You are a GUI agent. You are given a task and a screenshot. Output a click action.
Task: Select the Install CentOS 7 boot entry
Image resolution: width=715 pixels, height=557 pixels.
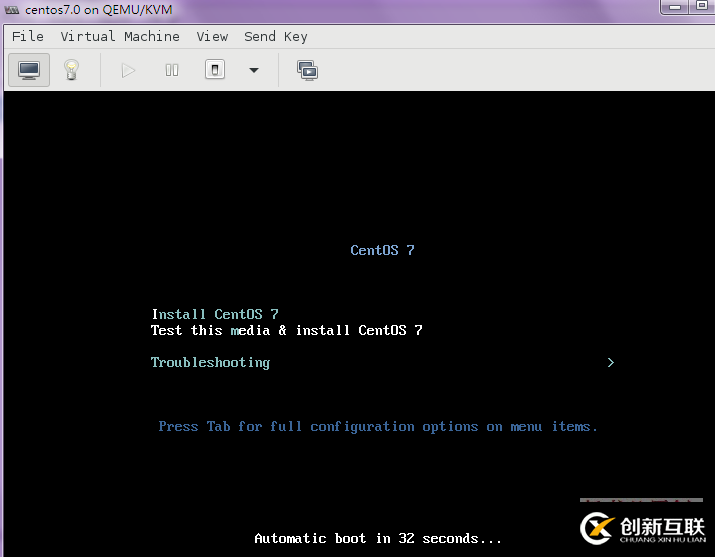point(215,314)
